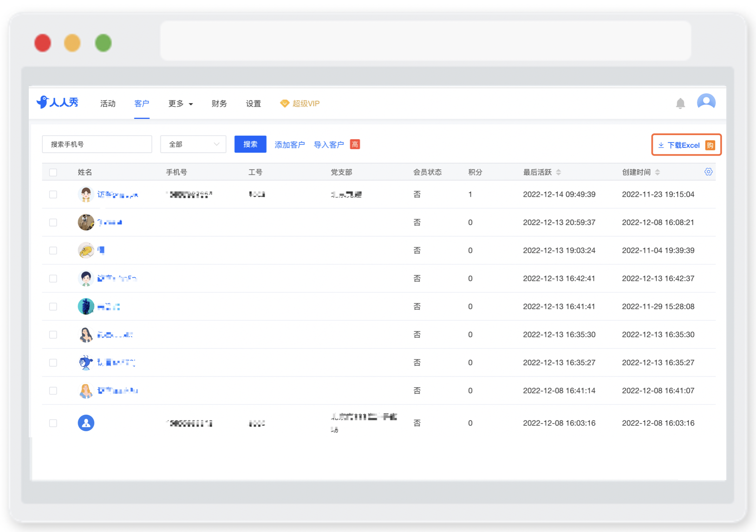This screenshot has height=532, width=756.
Task: Switch to the 客户 tab
Action: (142, 104)
